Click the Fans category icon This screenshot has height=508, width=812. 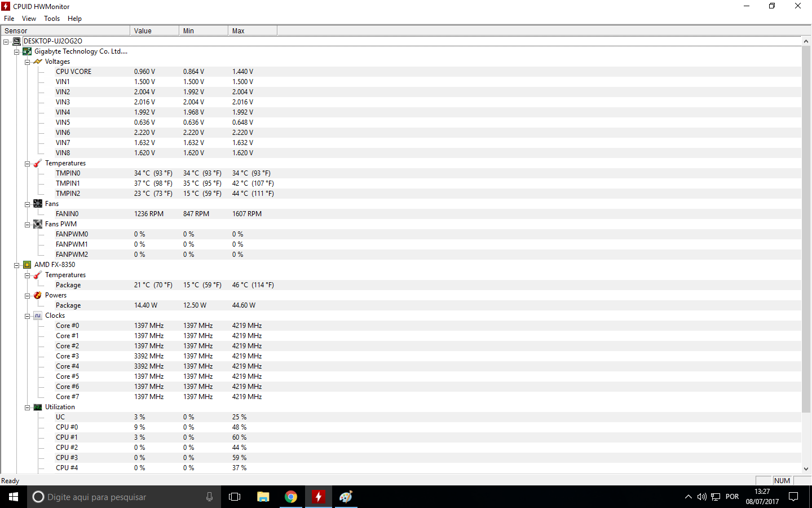pyautogui.click(x=38, y=204)
